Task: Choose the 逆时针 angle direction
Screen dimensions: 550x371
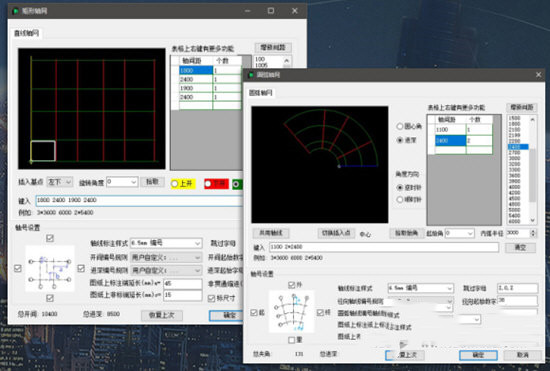Action: pos(400,188)
